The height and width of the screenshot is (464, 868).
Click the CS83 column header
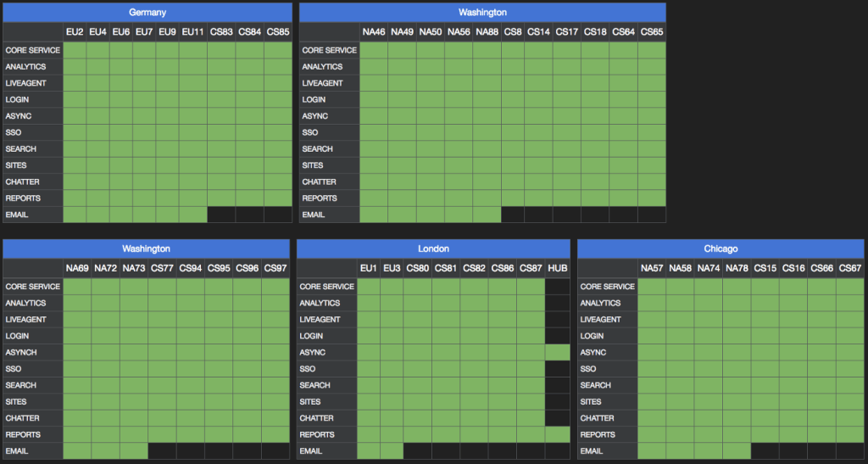221,32
